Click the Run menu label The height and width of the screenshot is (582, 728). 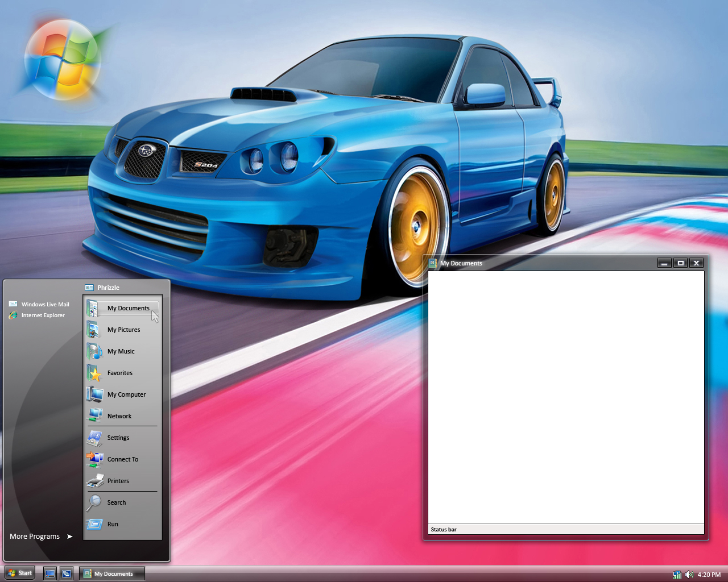tap(113, 524)
